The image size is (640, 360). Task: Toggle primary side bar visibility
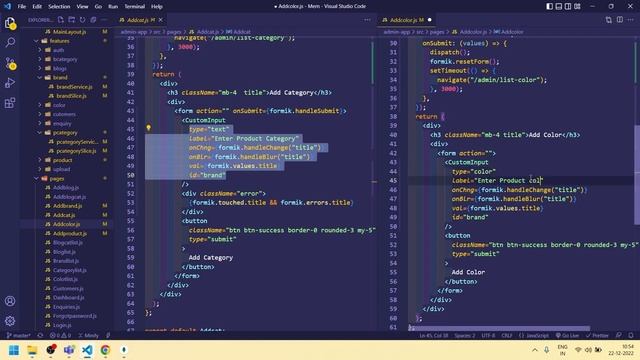click(550, 7)
